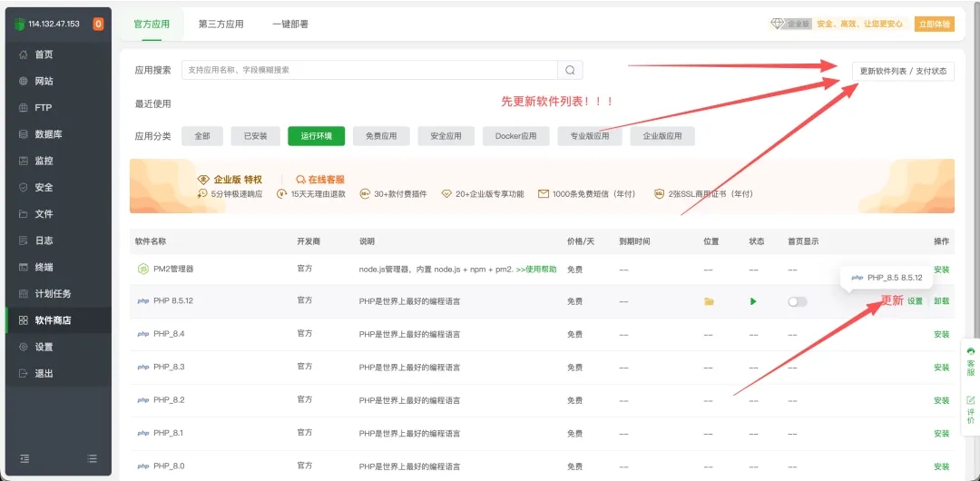Click the 网站 globe icon
The height and width of the screenshot is (481, 980).
point(23,82)
